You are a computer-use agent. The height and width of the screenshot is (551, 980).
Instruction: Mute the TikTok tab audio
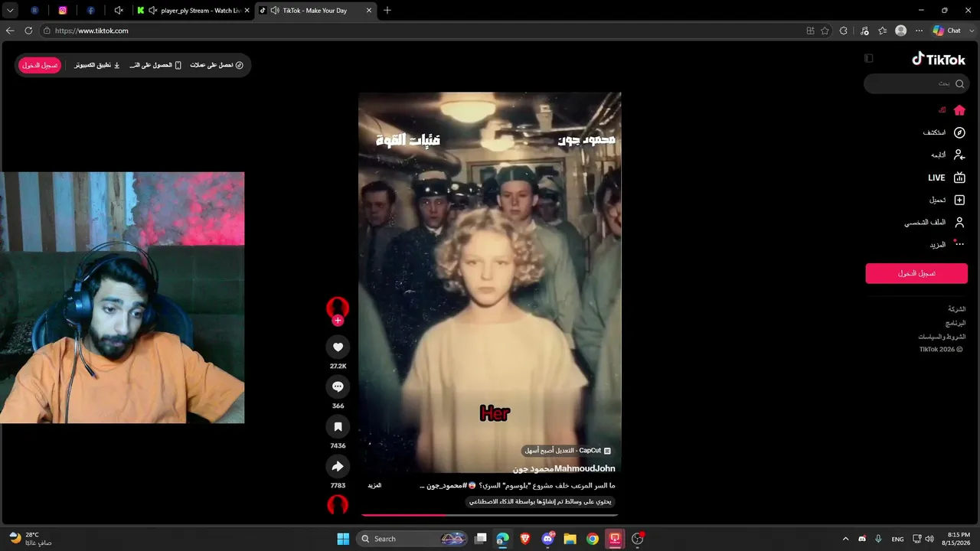(x=275, y=11)
